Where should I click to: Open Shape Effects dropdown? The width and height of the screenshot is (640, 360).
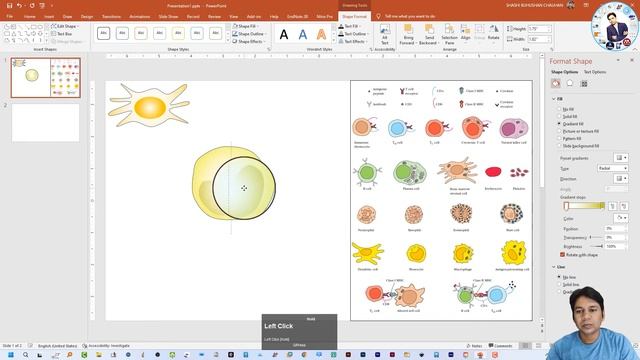pos(249,41)
